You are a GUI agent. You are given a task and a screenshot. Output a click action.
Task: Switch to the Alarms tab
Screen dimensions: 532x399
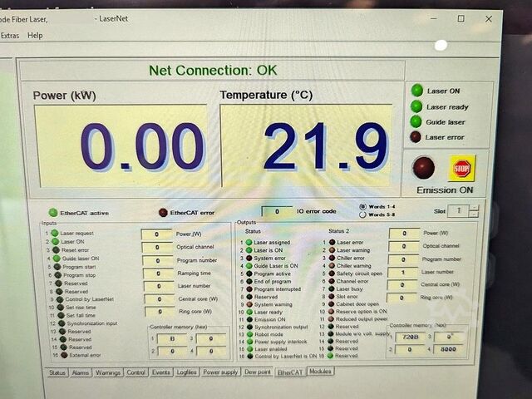(x=81, y=372)
